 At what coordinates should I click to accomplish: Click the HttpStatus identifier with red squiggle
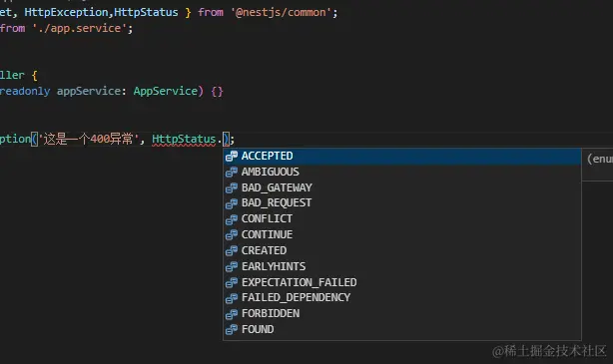pos(184,139)
